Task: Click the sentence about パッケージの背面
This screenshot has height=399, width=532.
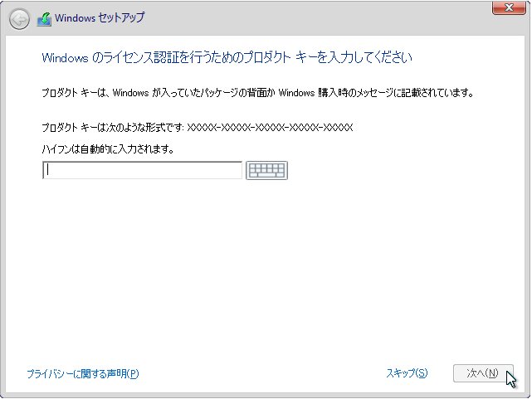Action: click(258, 93)
